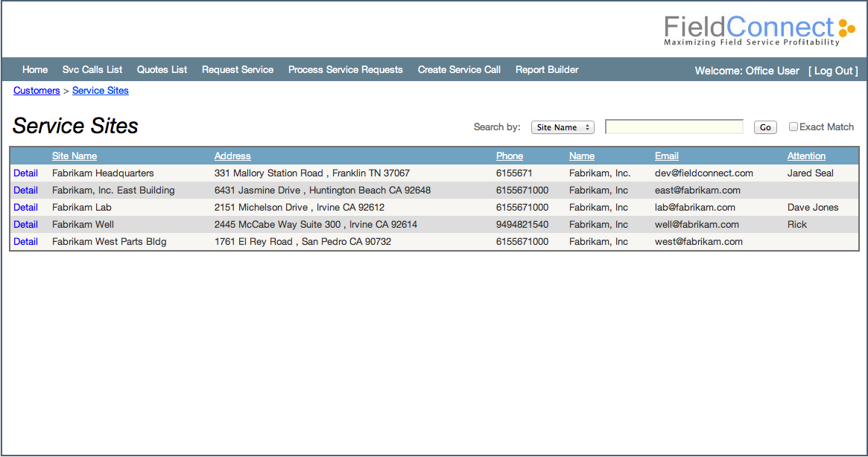Follow the Service Sites breadcrumb link
Viewport: 868px width, 457px height.
(100, 91)
